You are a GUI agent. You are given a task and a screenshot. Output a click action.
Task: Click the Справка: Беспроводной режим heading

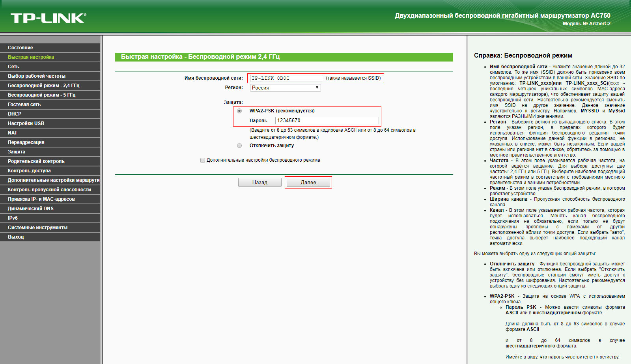click(x=523, y=56)
